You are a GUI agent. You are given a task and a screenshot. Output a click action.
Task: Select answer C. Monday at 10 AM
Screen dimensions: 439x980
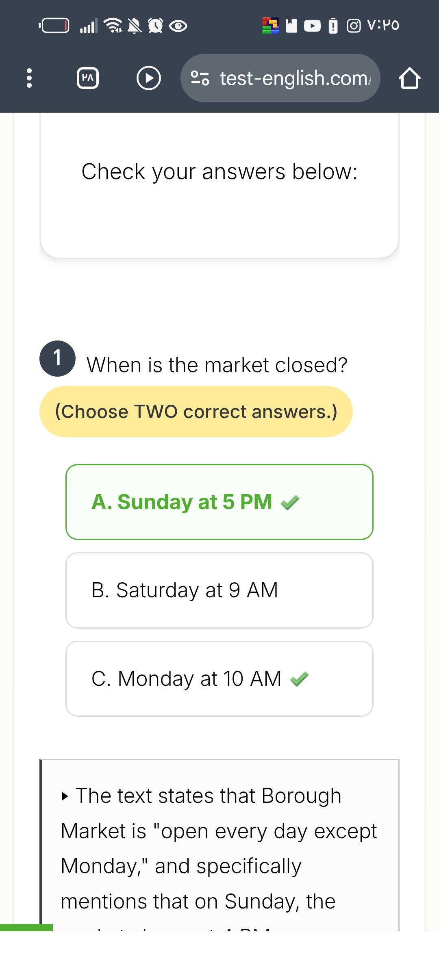[x=219, y=679]
